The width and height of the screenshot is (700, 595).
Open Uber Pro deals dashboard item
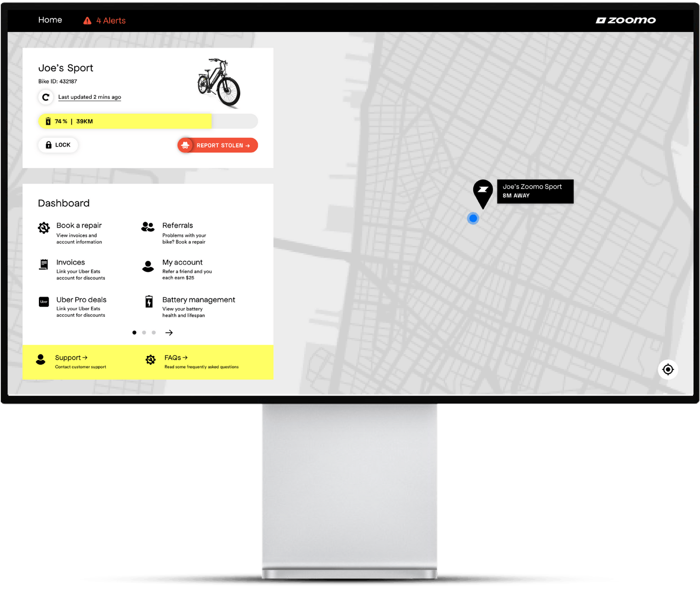coord(81,300)
